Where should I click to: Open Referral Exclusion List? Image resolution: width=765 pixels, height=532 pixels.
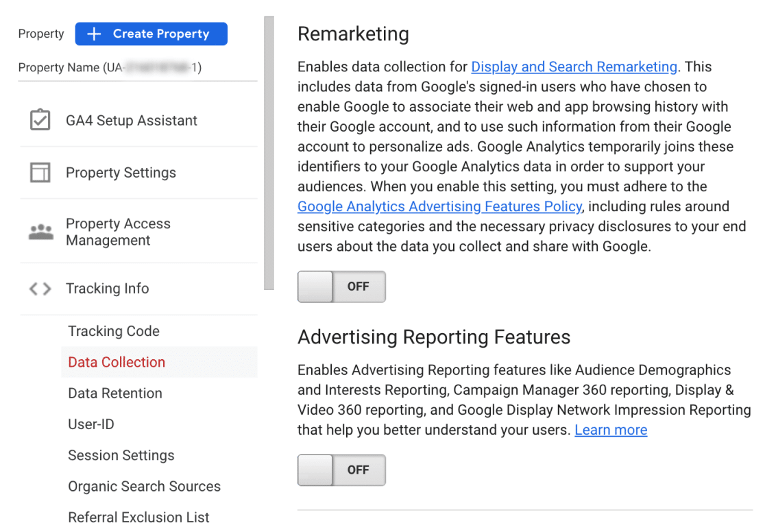click(x=138, y=518)
